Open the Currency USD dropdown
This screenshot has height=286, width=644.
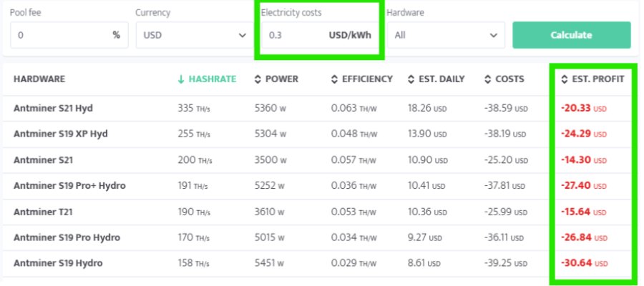pyautogui.click(x=192, y=35)
